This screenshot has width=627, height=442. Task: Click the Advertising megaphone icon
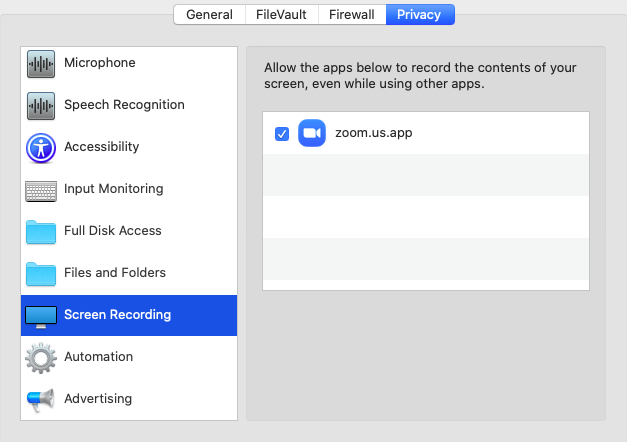pyautogui.click(x=41, y=400)
